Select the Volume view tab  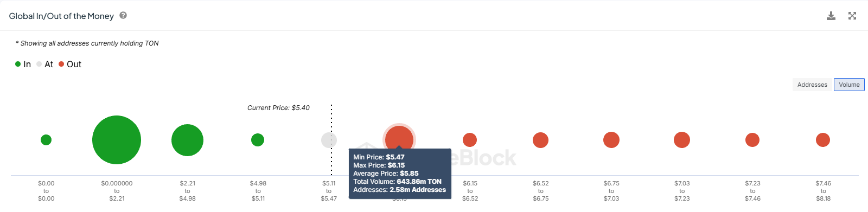pyautogui.click(x=849, y=85)
